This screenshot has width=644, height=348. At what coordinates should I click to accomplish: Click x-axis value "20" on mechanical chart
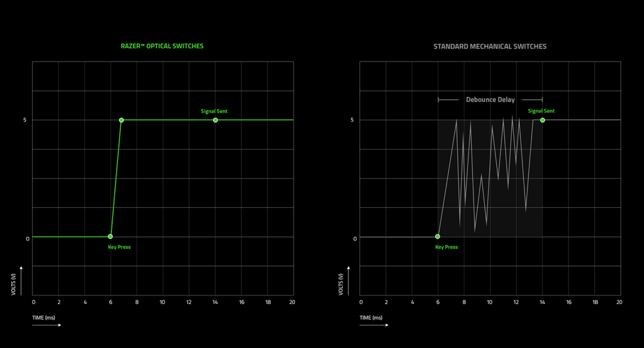[619, 302]
